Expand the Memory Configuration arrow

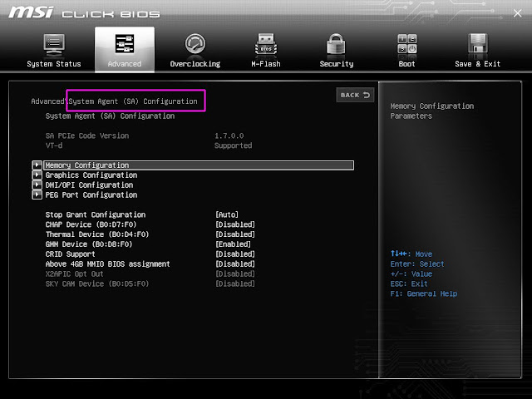click(x=37, y=165)
